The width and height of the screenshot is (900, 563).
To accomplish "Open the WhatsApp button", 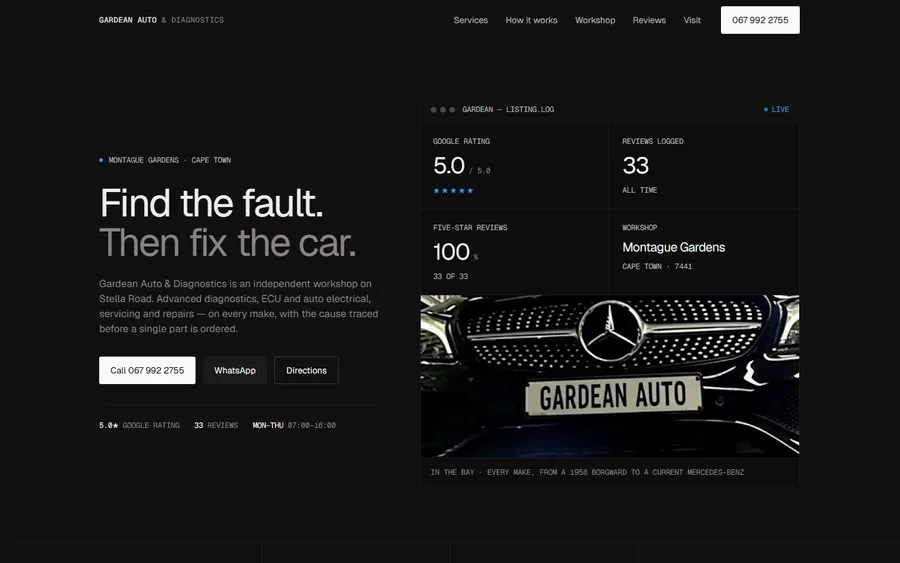I will [235, 370].
